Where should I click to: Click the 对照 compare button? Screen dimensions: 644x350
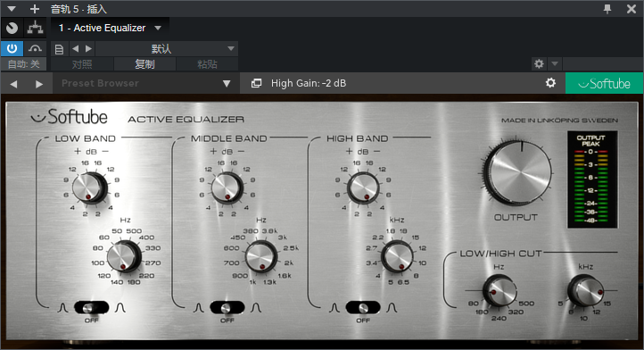pos(82,64)
